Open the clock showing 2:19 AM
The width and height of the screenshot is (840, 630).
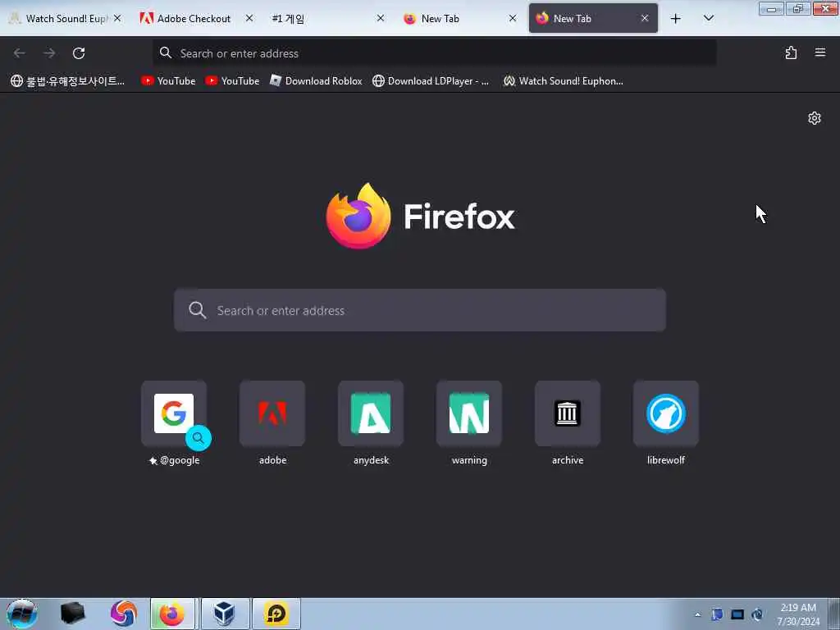[x=798, y=614]
